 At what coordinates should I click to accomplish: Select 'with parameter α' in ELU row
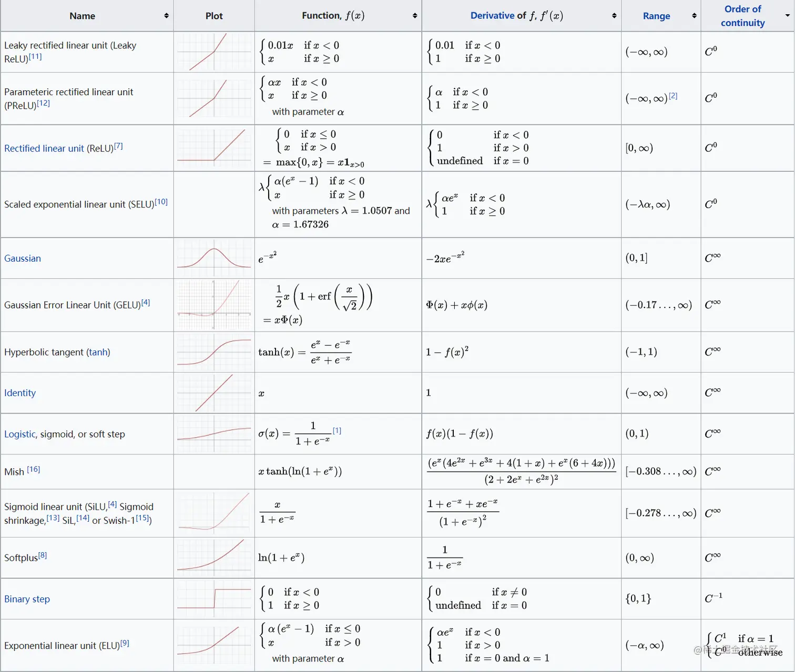coord(308,659)
